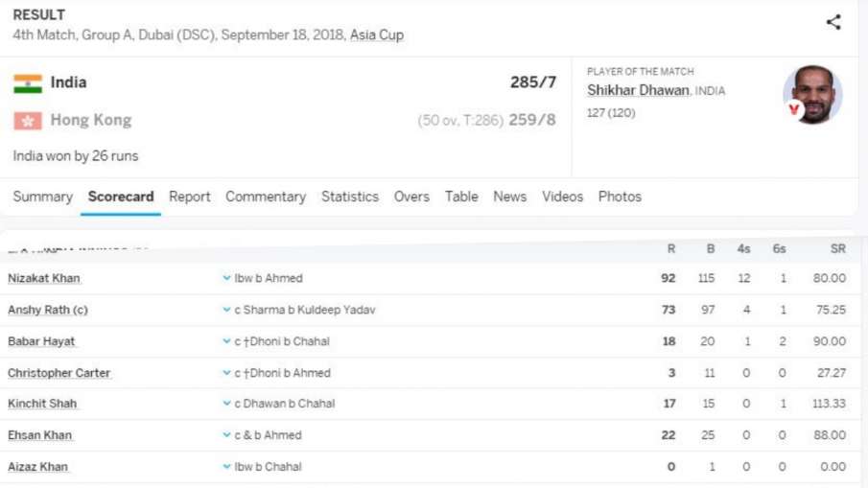Open the Asia Cup series link

[x=376, y=35]
